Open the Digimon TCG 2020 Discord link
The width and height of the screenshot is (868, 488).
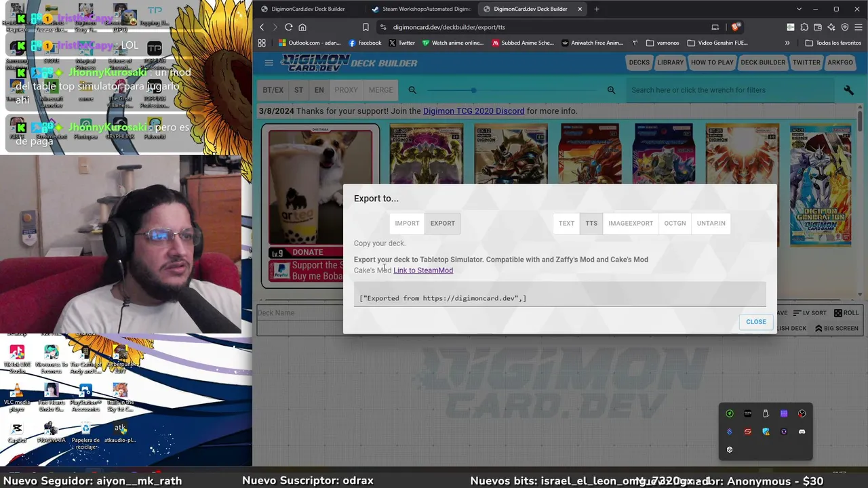click(473, 111)
